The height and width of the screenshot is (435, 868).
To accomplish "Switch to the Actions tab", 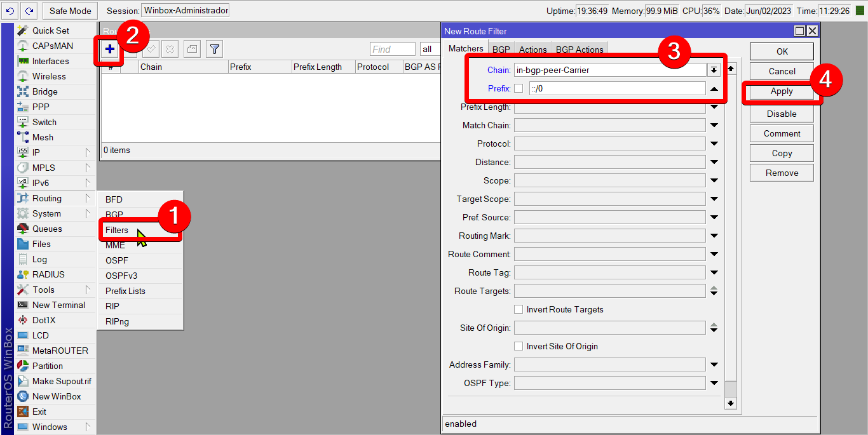I will coord(532,50).
